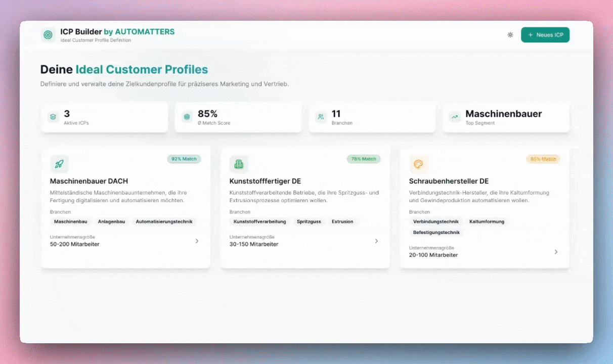Expand Schraubenhersteller DE card via chevron arrow
This screenshot has height=364, width=613.
point(556,252)
